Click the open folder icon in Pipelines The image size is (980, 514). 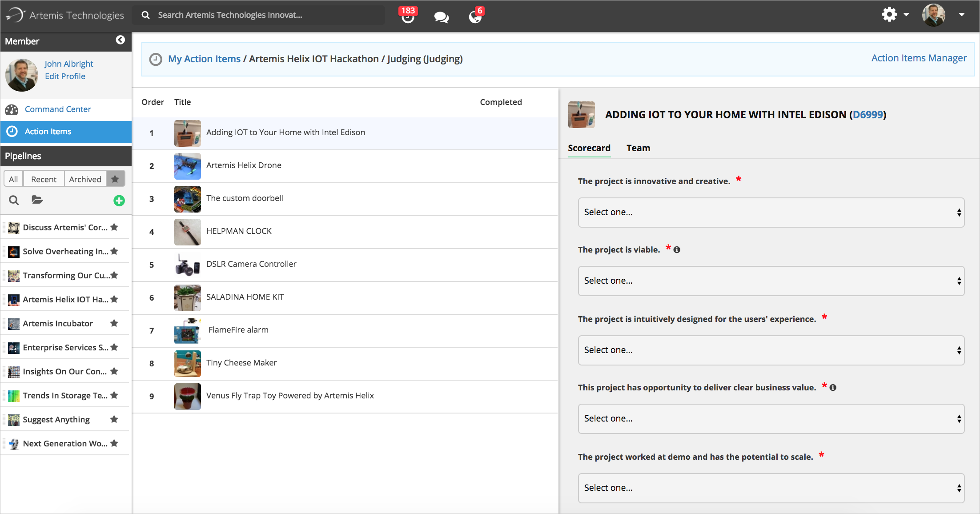pos(37,200)
